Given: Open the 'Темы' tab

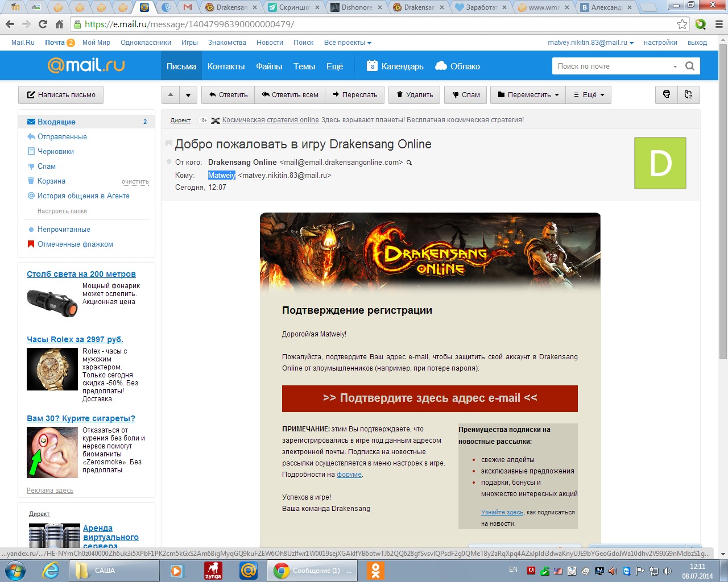Looking at the screenshot, I should tap(304, 66).
